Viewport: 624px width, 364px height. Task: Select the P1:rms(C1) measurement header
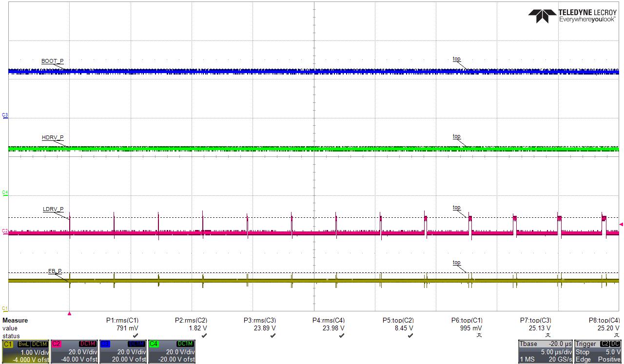122,320
